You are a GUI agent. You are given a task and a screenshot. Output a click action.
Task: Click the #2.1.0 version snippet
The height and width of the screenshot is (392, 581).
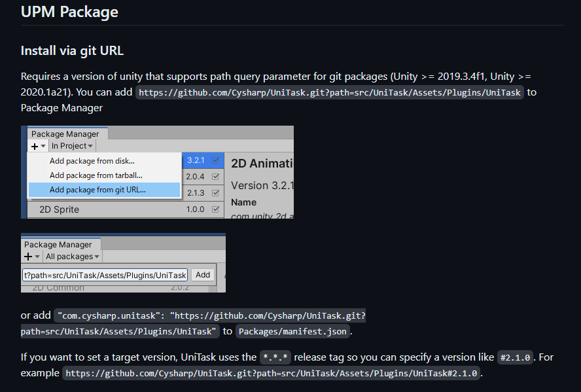(515, 357)
